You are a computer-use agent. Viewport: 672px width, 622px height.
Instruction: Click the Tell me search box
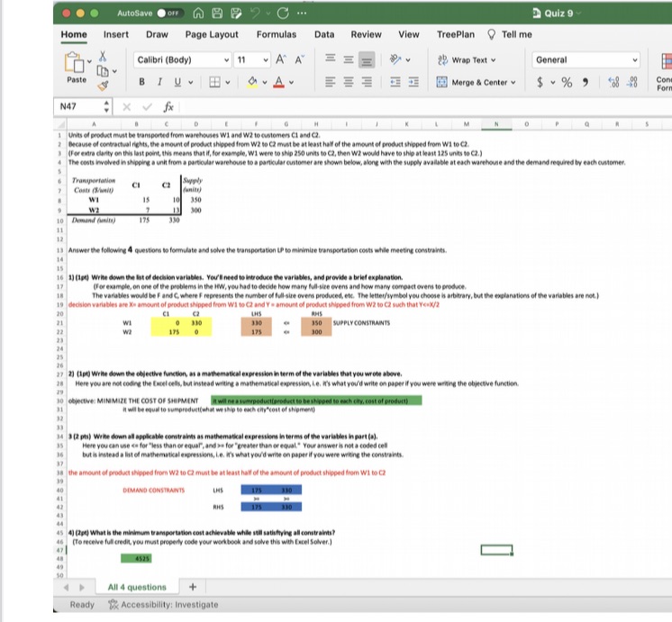tap(510, 35)
